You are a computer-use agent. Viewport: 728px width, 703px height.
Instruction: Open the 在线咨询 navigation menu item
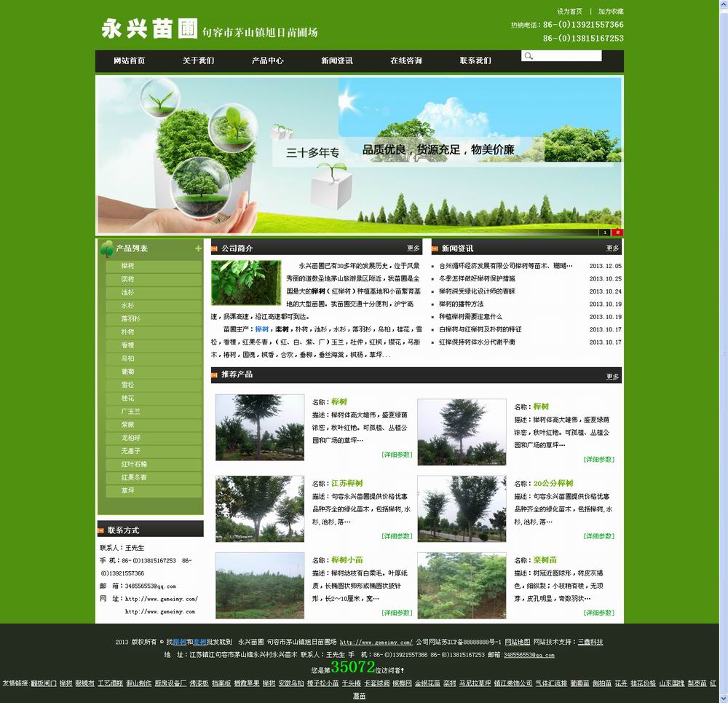(405, 60)
